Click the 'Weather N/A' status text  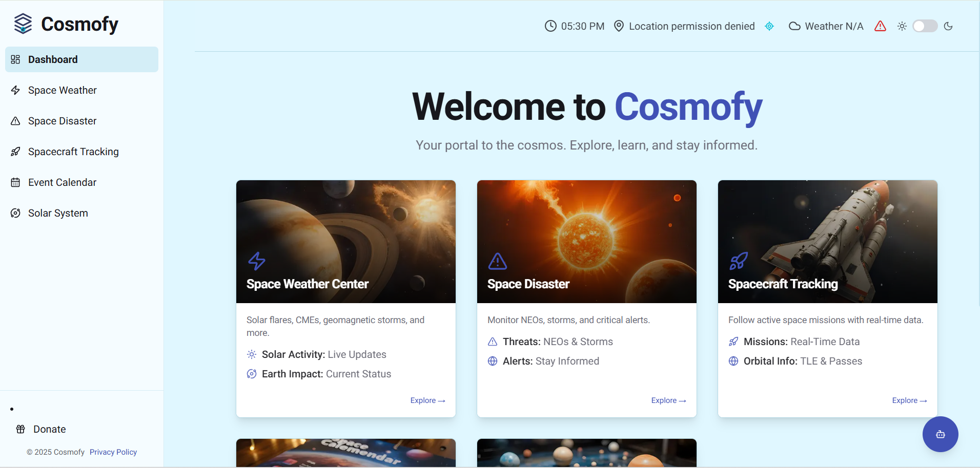pyautogui.click(x=834, y=26)
